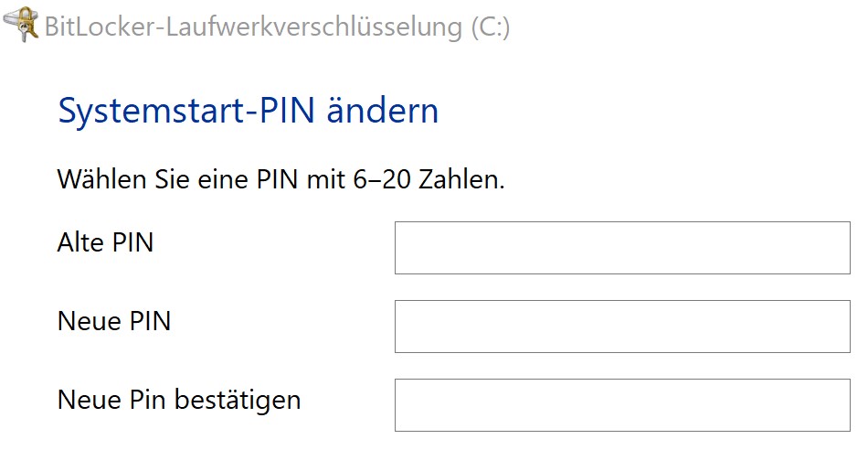Screen dimensions: 868x450
Task: Click the word 'Zahlen' in the instructions
Action: pos(461,178)
